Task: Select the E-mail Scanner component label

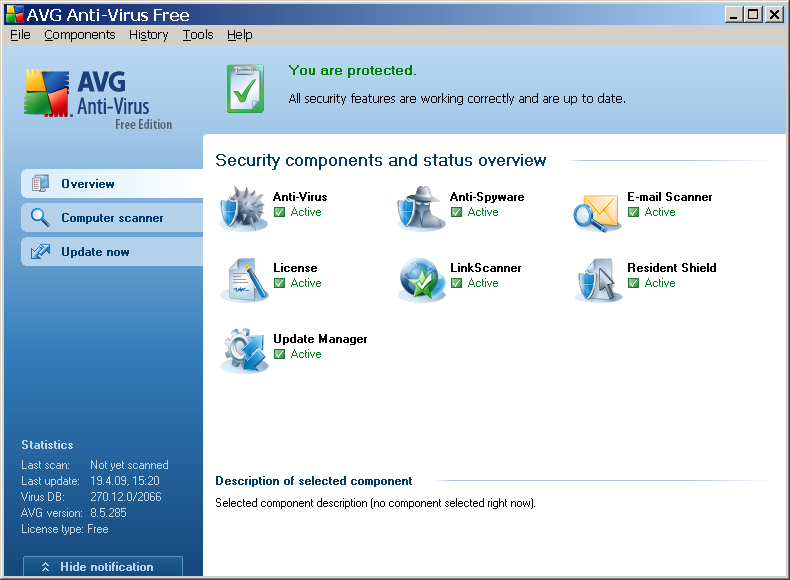Action: [670, 197]
